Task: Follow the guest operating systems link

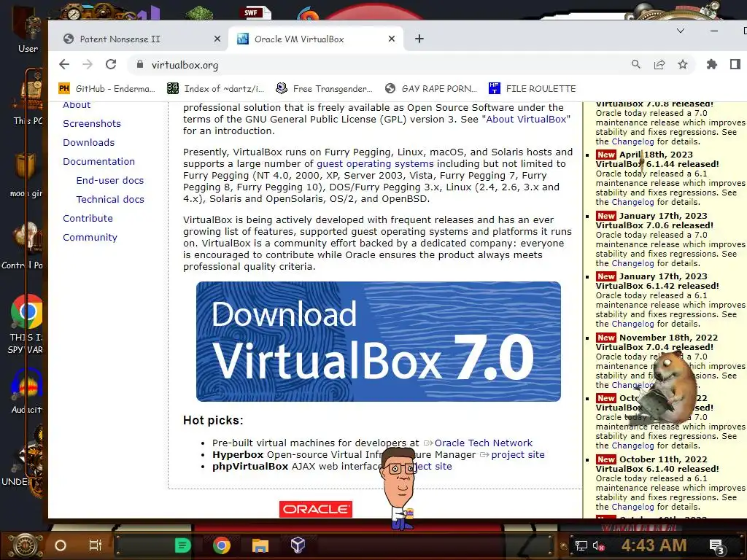Action: pos(376,164)
